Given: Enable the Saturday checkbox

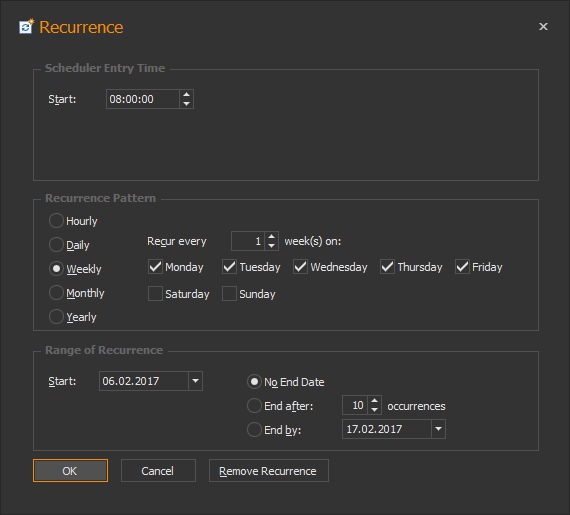Looking at the screenshot, I should click(155, 294).
